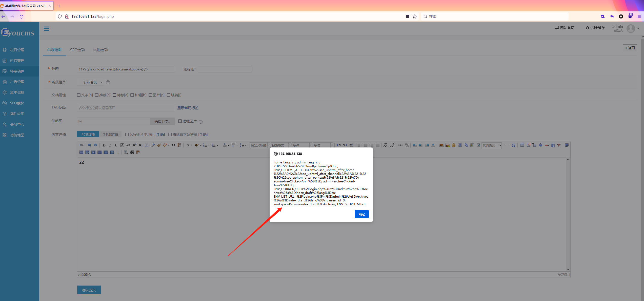Screen dimensions: 644x301
Task: Switch to the 其他选项 tab
Action: (100, 50)
